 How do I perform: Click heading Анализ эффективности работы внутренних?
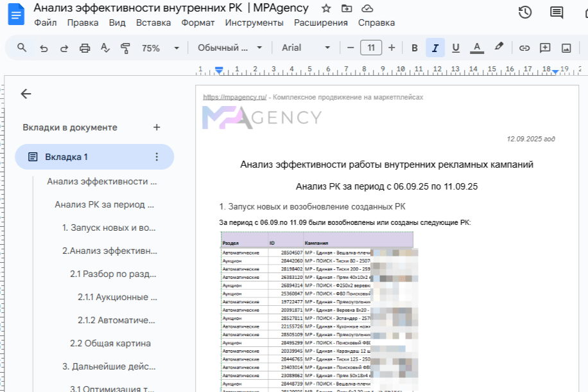point(386,165)
